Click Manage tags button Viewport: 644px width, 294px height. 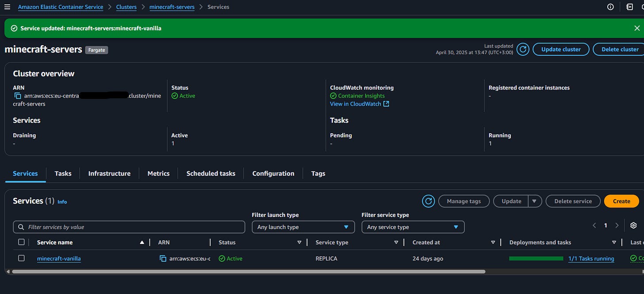(x=464, y=201)
